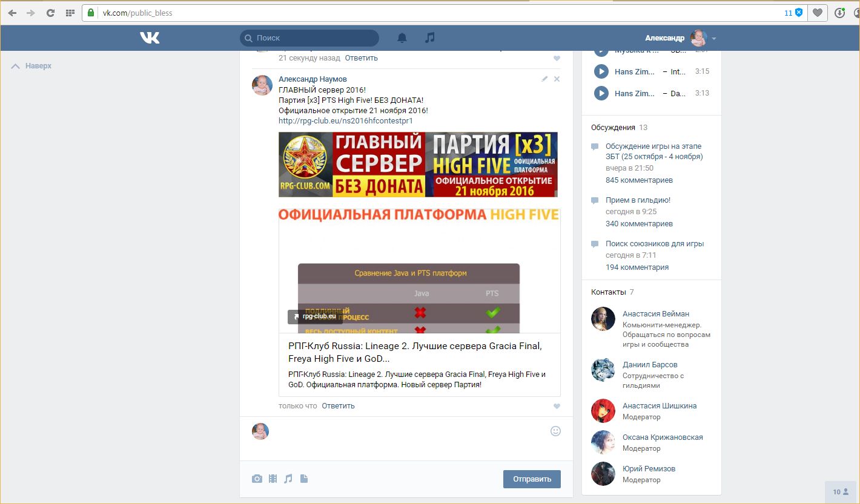Open the rpg-club.eu/ns2016hfcontestpr1 link
The width and height of the screenshot is (860, 504).
[345, 121]
